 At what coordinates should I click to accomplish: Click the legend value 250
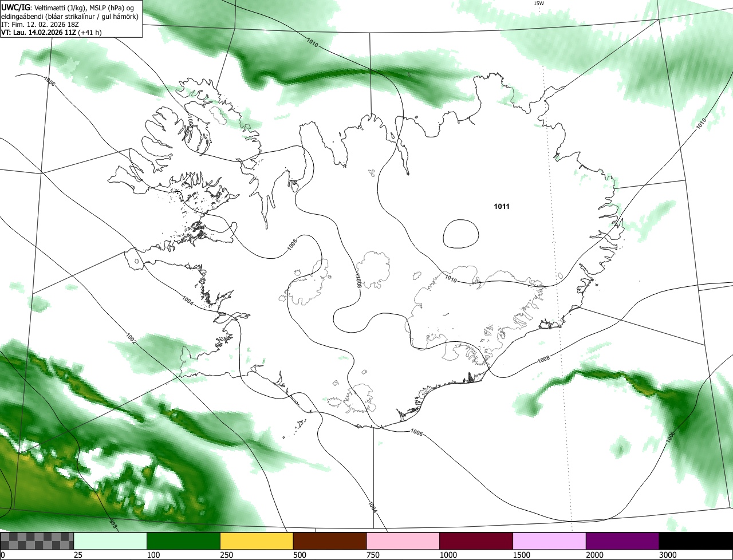point(227,555)
